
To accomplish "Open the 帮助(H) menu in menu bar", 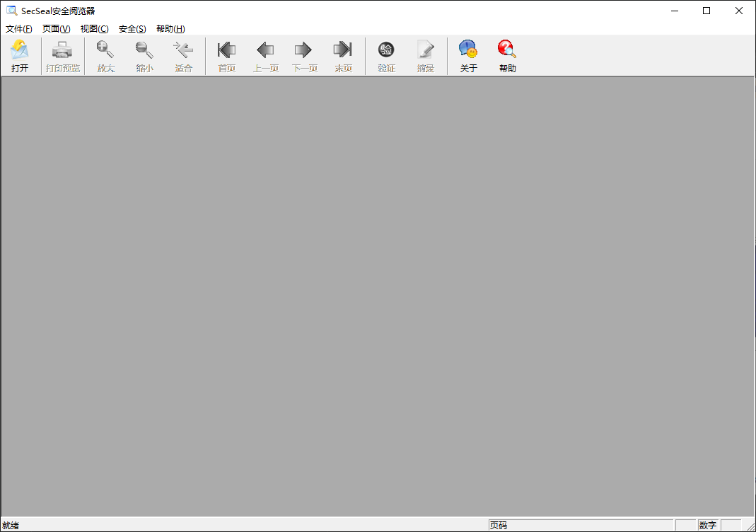I will [170, 29].
